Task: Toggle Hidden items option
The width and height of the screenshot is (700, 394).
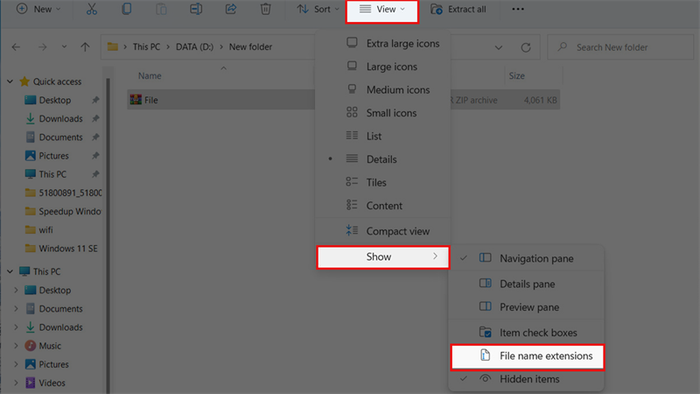Action: point(526,379)
